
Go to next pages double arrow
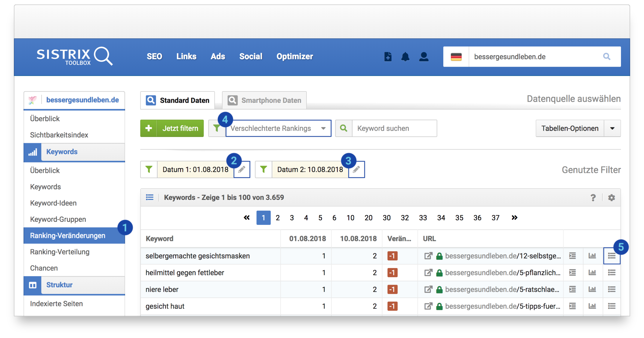pos(514,218)
